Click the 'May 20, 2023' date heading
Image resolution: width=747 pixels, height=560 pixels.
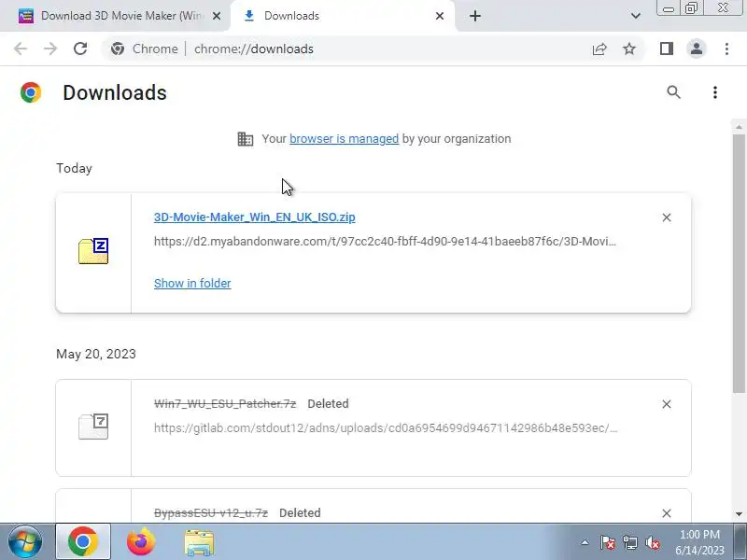[96, 354]
